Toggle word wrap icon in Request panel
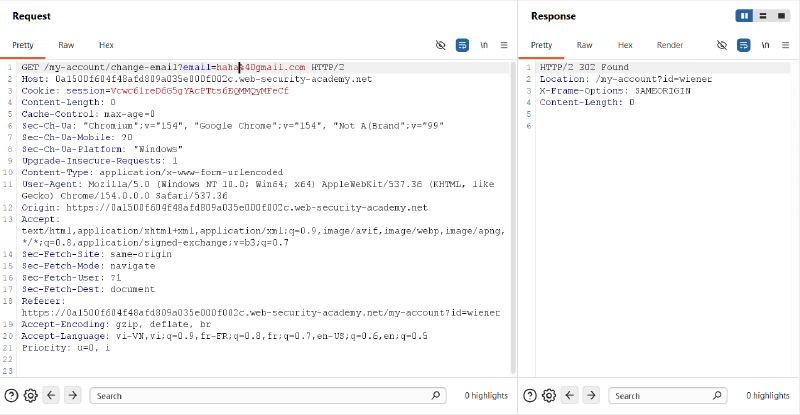800x415 pixels. coord(462,45)
